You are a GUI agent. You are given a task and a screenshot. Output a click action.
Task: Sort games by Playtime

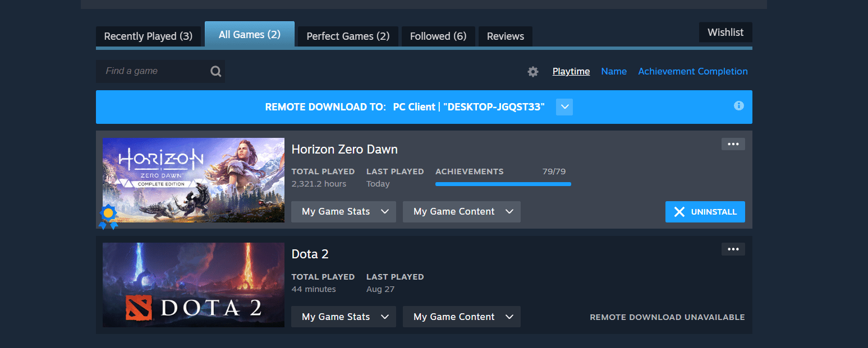[571, 72]
